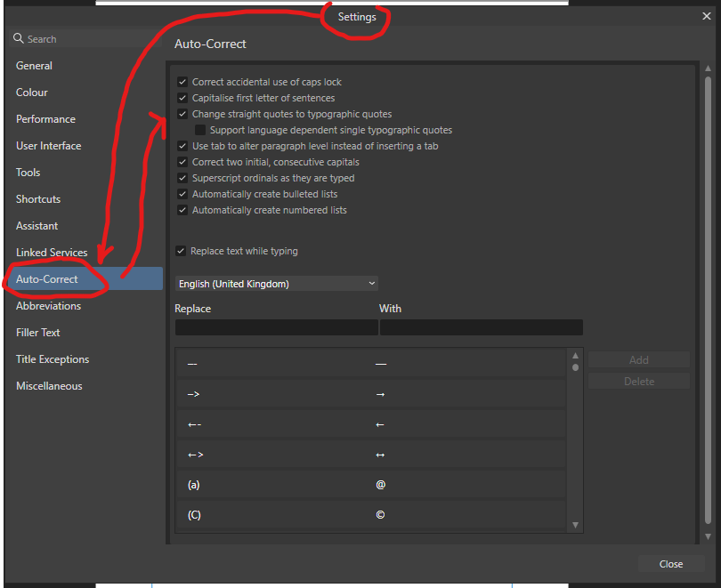
Task: Toggle superscript ordinals as they are typed
Action: 182,178
